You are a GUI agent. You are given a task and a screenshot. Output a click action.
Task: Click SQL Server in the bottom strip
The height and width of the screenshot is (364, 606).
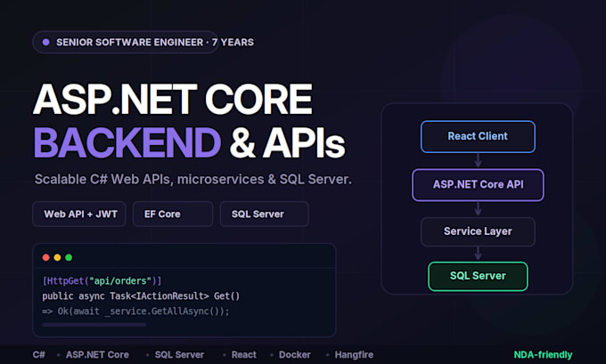[179, 355]
